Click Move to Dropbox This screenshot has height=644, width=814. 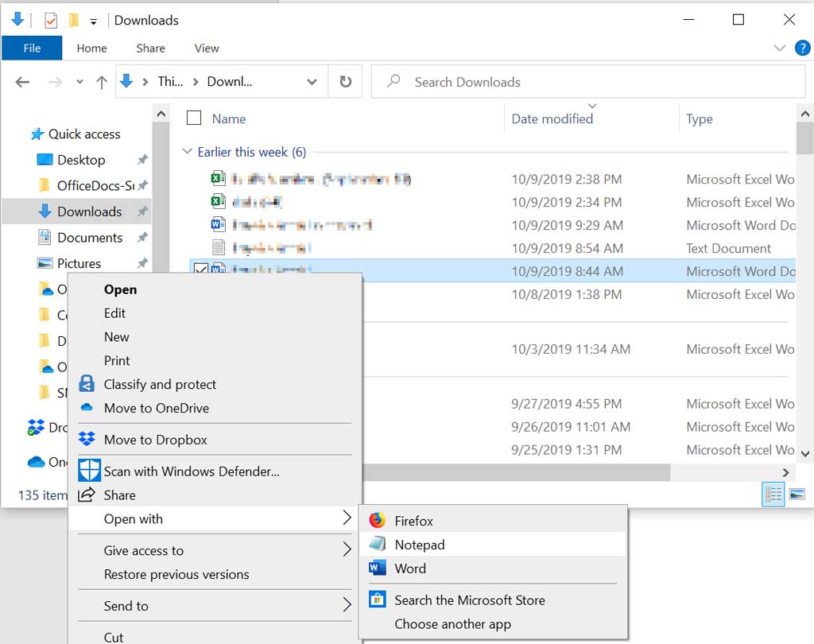point(215,440)
